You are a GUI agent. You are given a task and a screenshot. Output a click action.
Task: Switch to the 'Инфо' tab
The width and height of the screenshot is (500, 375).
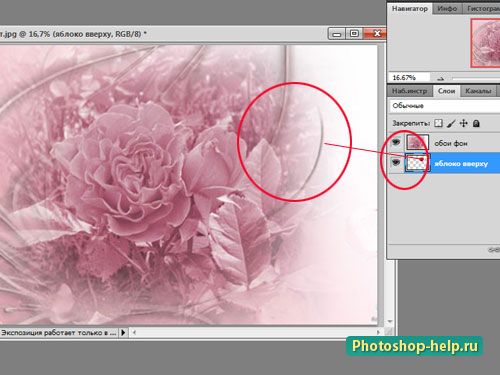(447, 9)
